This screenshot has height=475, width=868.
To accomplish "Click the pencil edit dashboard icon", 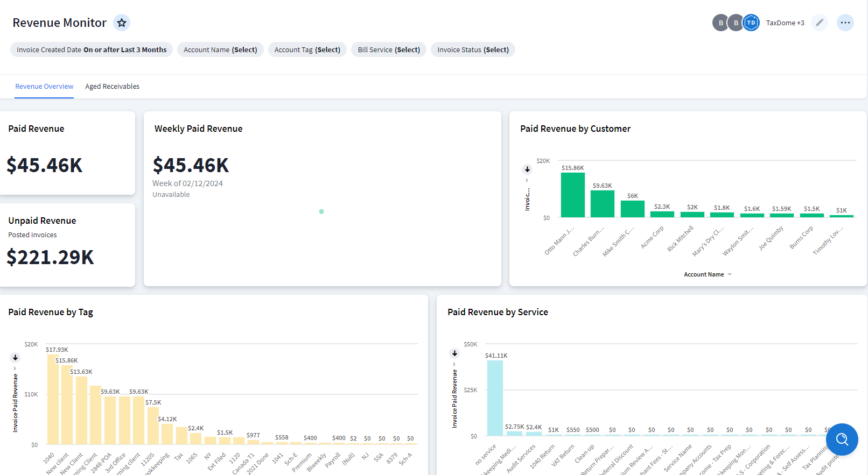I will [x=820, y=23].
